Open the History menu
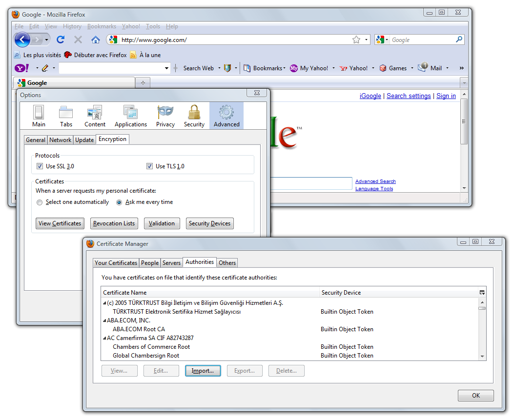The image size is (514, 420). click(72, 26)
